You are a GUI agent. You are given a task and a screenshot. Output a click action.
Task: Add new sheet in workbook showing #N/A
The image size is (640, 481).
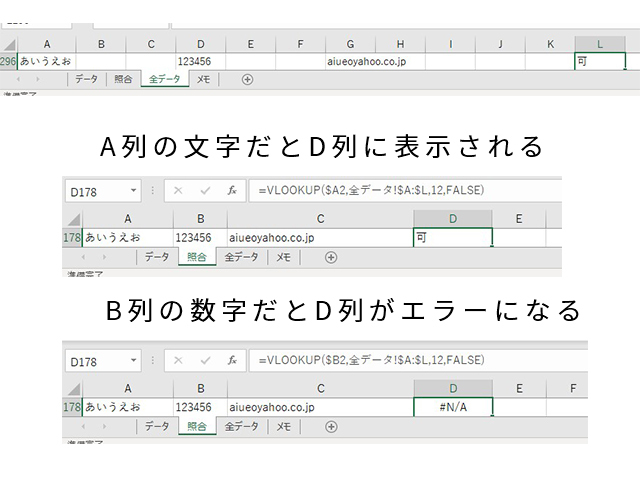[331, 426]
